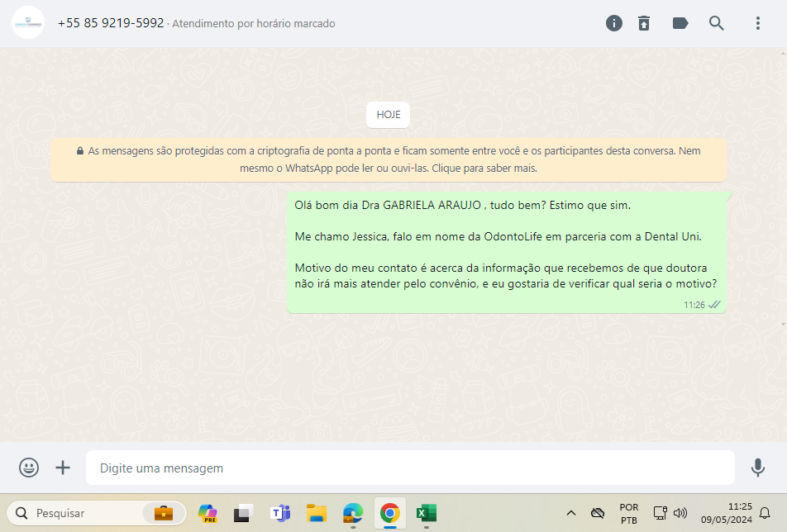Screen dimensions: 787x532
Task: Search messages with magnifier icon
Action: point(716,23)
